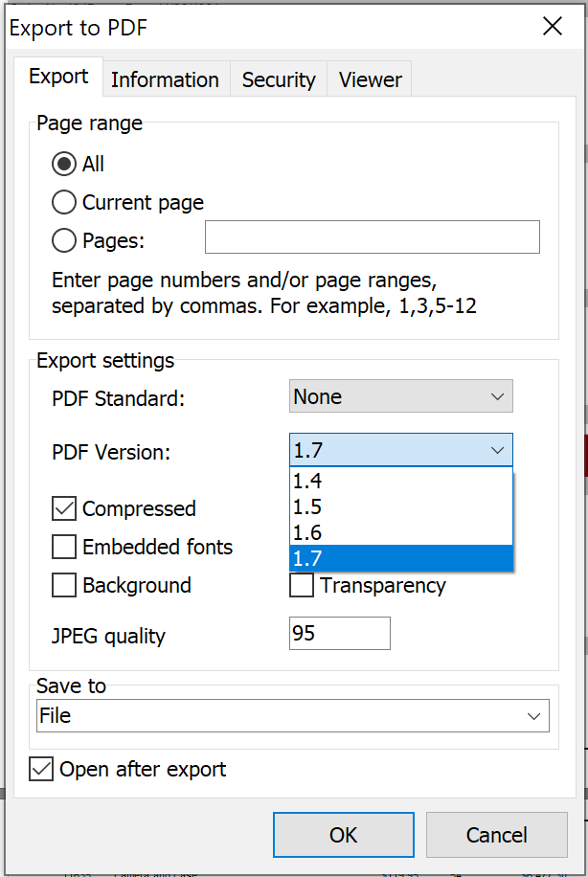Confirm export with the OK button
The height and width of the screenshot is (877, 588).
coord(344,835)
